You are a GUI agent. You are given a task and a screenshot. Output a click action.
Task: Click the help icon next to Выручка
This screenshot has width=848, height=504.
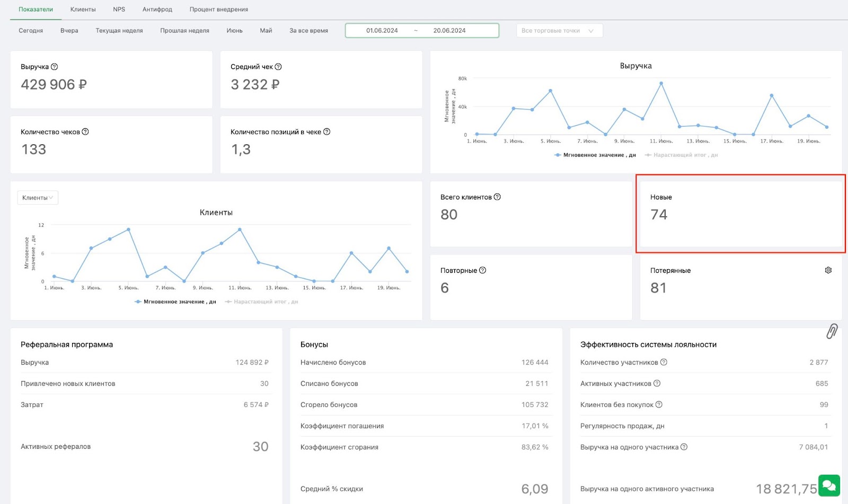click(54, 67)
